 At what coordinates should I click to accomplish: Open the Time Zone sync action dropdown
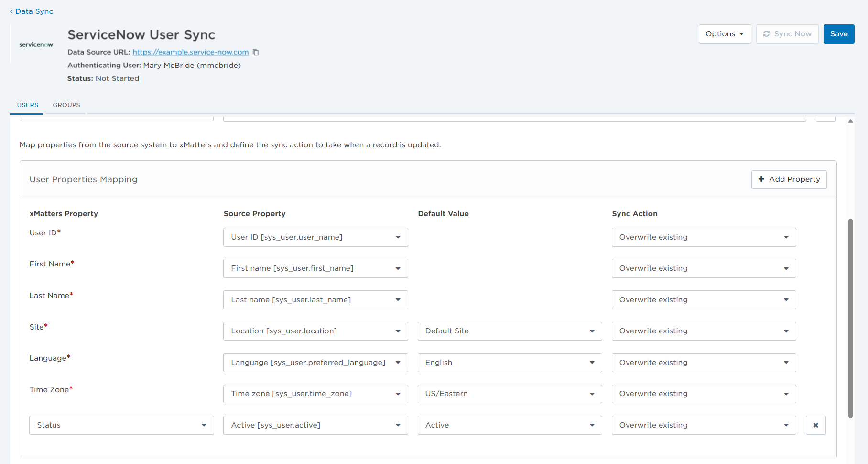(x=703, y=394)
